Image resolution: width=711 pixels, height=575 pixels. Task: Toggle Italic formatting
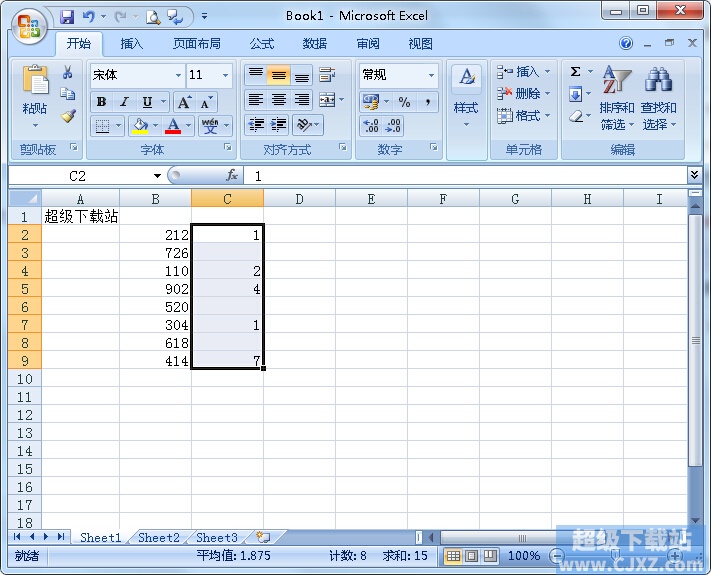pyautogui.click(x=124, y=102)
